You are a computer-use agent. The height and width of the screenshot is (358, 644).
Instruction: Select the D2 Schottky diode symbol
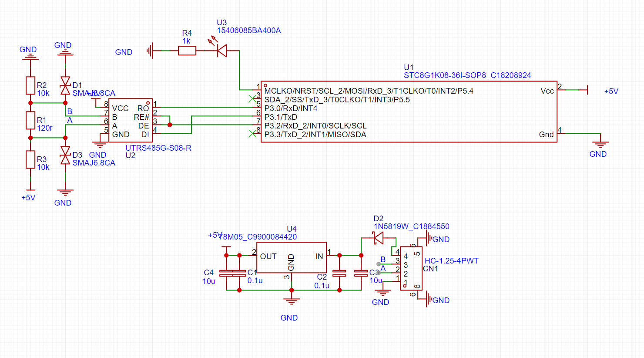[378, 238]
